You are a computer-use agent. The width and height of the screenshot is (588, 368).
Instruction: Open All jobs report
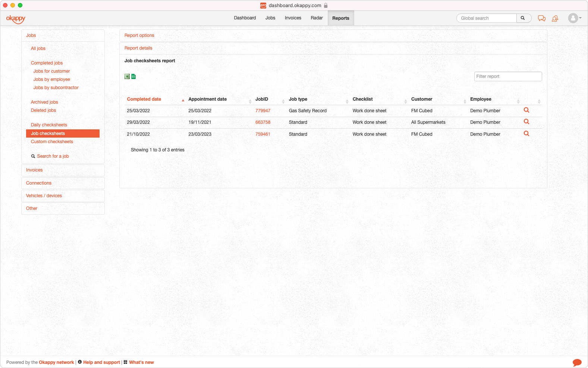pyautogui.click(x=38, y=48)
